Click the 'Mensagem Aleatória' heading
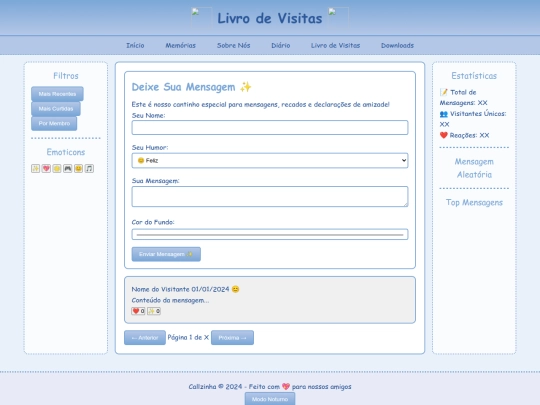Image resolution: width=540 pixels, height=405 pixels. click(x=474, y=168)
